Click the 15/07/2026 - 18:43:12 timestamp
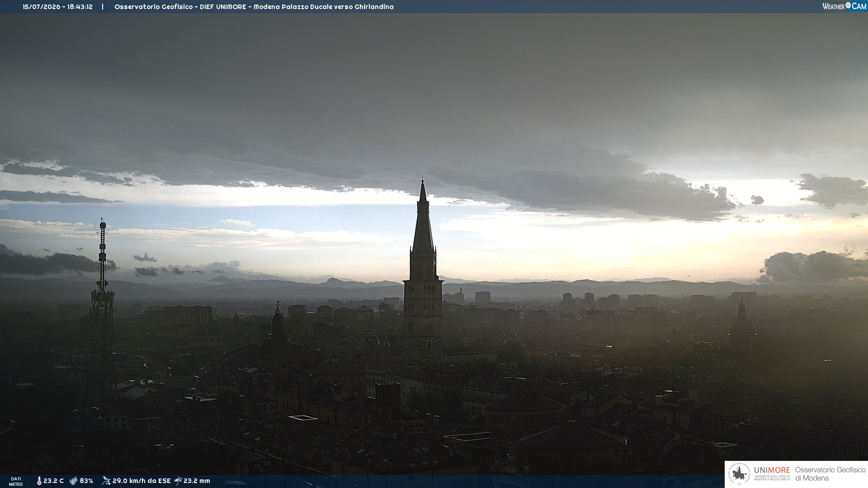The width and height of the screenshot is (868, 488). pyautogui.click(x=57, y=7)
